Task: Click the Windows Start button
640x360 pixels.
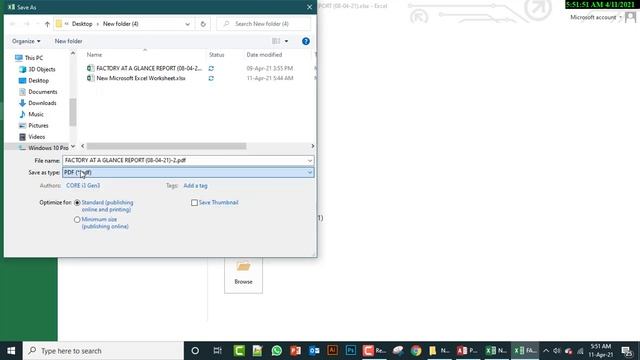Action: click(11, 351)
